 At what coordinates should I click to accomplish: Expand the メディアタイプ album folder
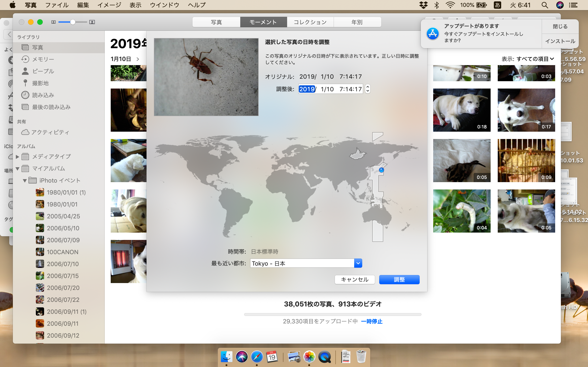click(17, 157)
